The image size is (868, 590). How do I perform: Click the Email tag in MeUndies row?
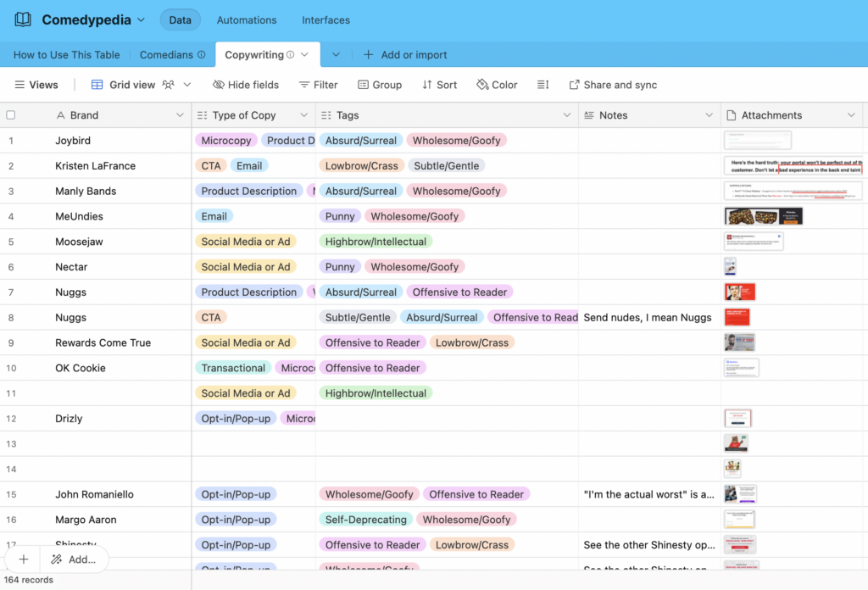(x=214, y=216)
